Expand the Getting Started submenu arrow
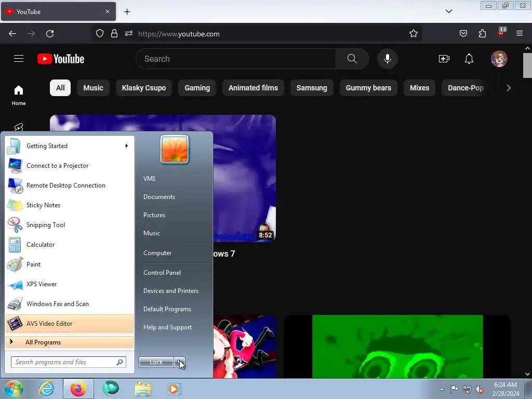The image size is (532, 399). 127,146
